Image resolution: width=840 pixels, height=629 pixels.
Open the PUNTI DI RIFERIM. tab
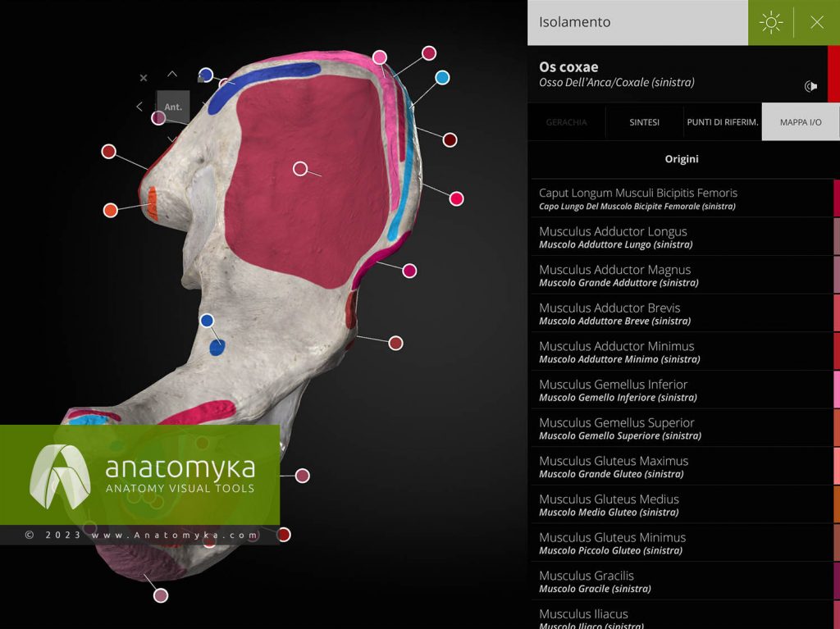[722, 121]
